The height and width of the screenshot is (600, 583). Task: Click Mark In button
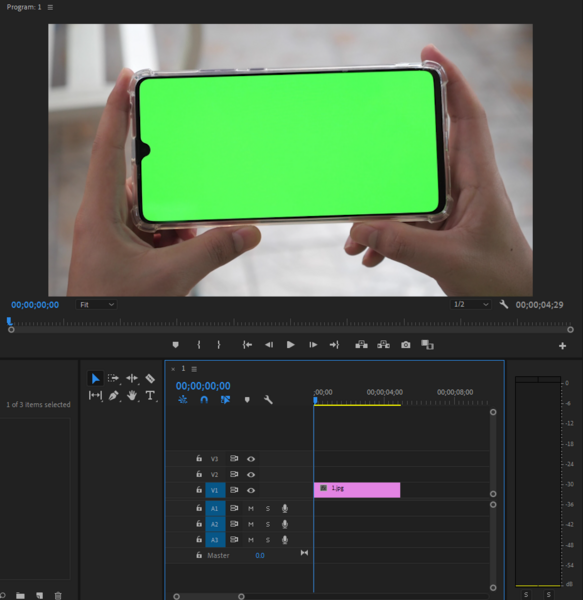tap(199, 345)
